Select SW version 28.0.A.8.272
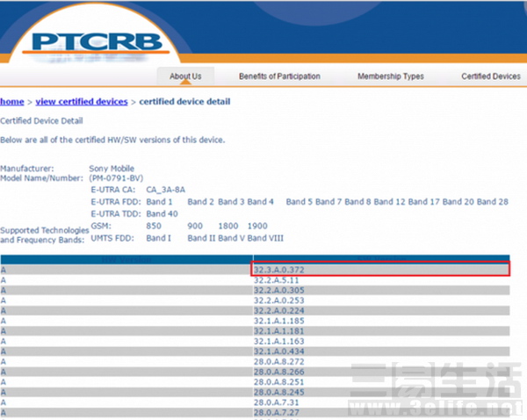Image resolution: width=527 pixels, height=420 pixels. click(x=278, y=361)
